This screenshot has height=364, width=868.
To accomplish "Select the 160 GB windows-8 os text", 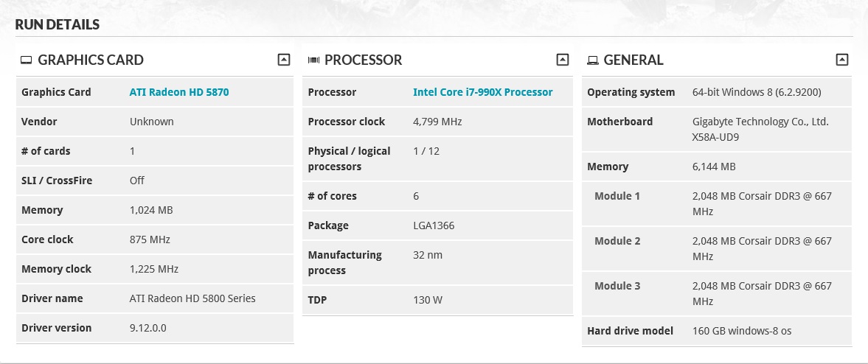I will click(742, 331).
